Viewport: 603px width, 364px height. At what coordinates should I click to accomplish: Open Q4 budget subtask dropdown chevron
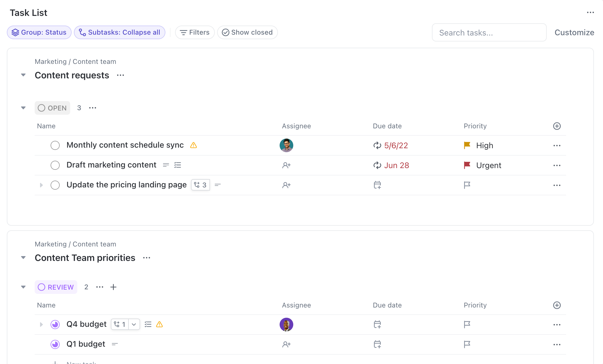[x=134, y=324]
